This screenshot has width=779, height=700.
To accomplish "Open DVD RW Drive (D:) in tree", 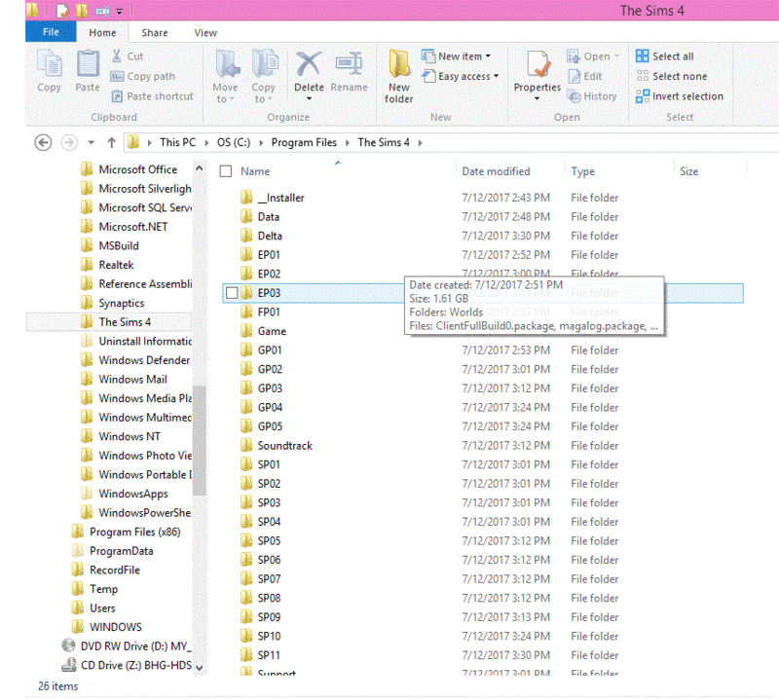I will tap(135, 646).
